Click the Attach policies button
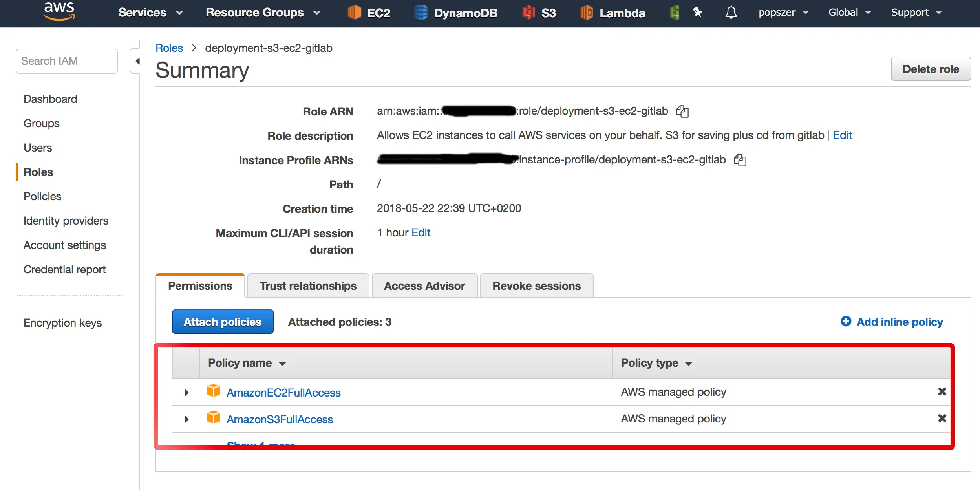Screen dimensions: 980x490 pyautogui.click(x=222, y=322)
